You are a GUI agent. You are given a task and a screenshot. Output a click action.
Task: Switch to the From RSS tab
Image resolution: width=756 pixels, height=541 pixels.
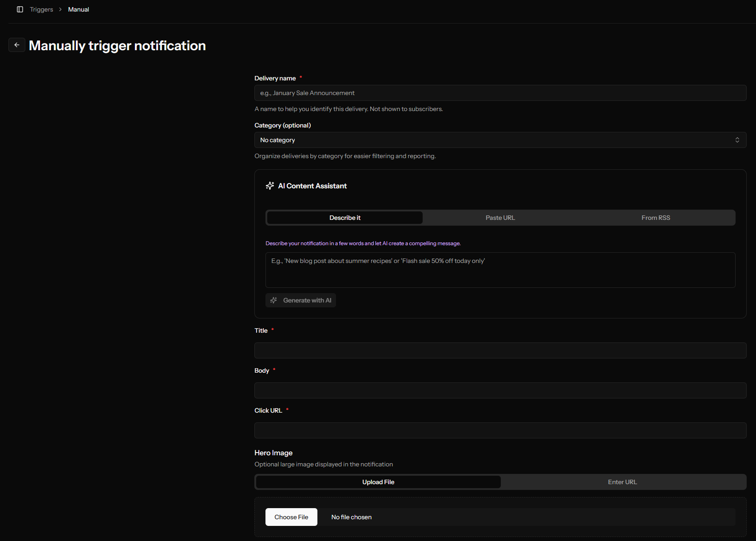656,217
